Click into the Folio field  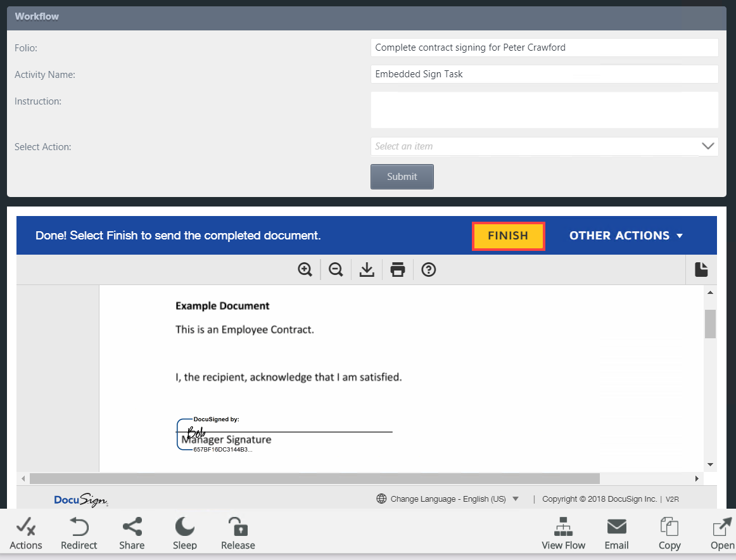pyautogui.click(x=545, y=48)
